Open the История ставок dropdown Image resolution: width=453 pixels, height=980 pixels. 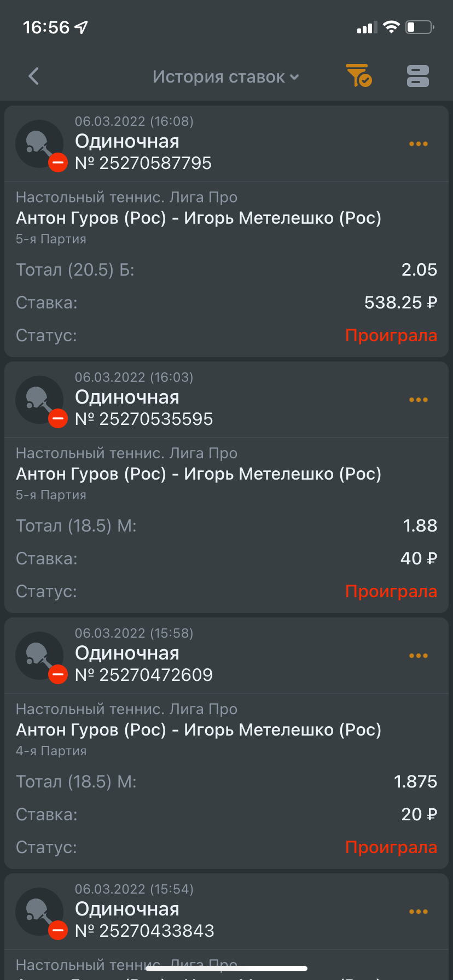click(x=225, y=77)
